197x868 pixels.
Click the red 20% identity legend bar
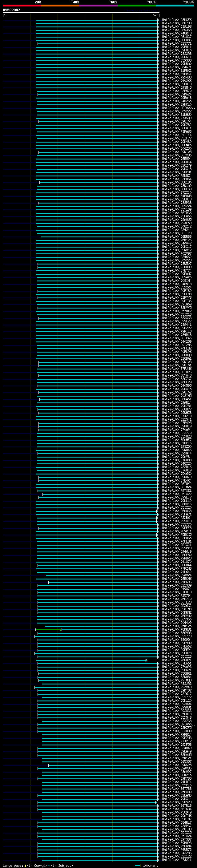pyautogui.click(x=22, y=6)
